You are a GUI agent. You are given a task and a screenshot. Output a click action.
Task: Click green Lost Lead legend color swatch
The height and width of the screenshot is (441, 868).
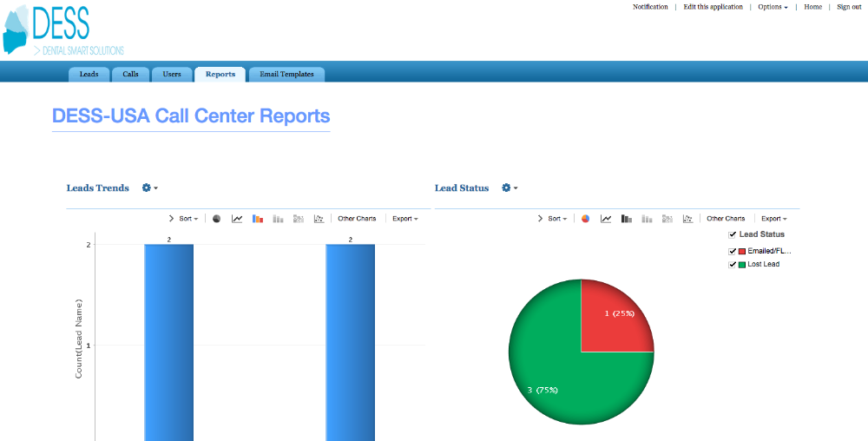742,265
